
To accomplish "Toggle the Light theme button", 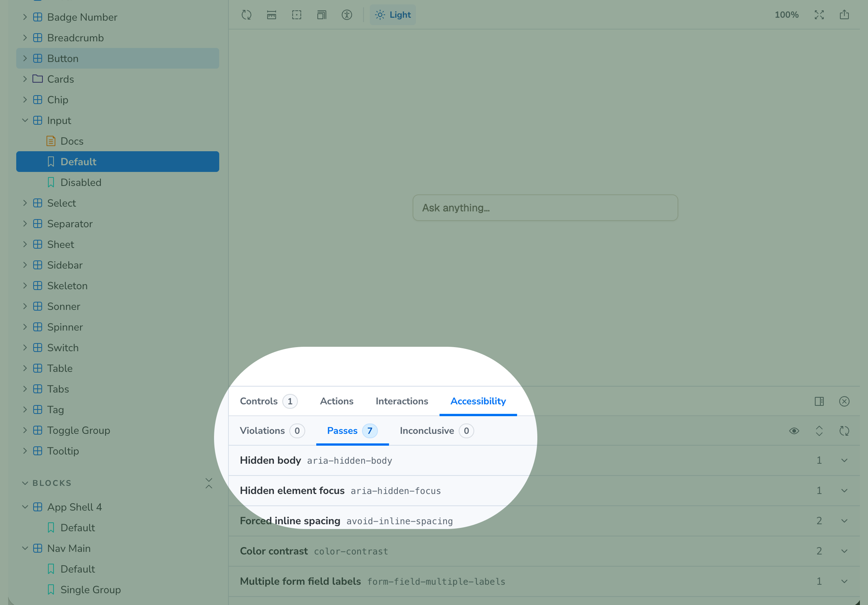I will coord(393,15).
